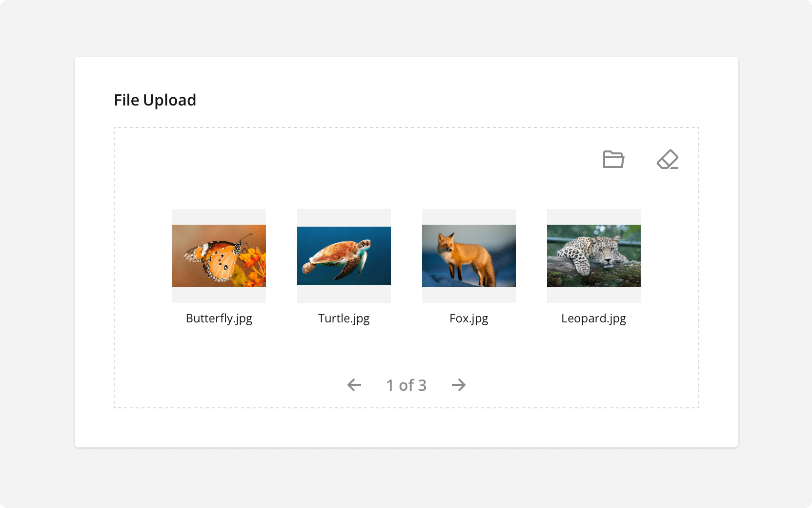This screenshot has height=508, width=812.
Task: Select the left arrow pagination icon
Action: coord(355,385)
